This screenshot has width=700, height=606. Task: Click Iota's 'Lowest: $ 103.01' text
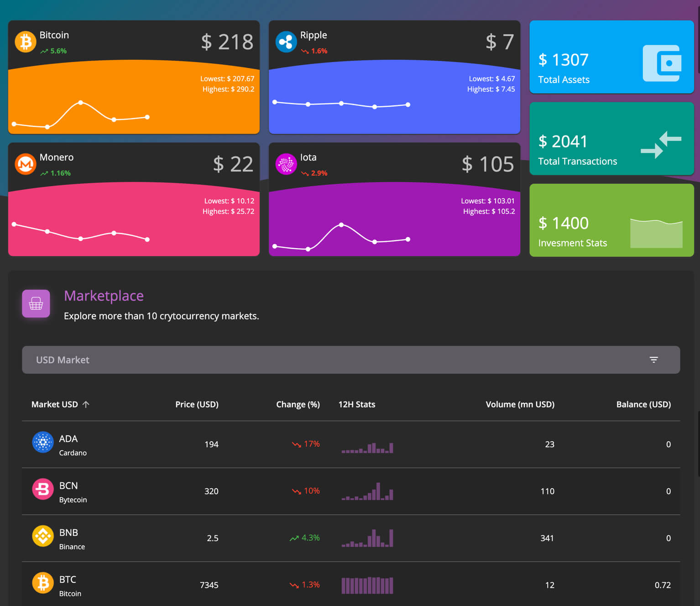[x=488, y=201]
